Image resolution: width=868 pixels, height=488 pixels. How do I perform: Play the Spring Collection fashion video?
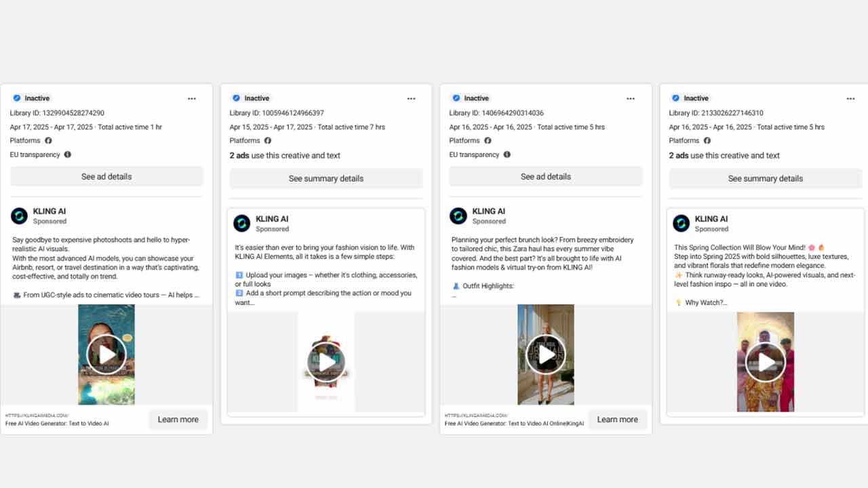pos(766,363)
